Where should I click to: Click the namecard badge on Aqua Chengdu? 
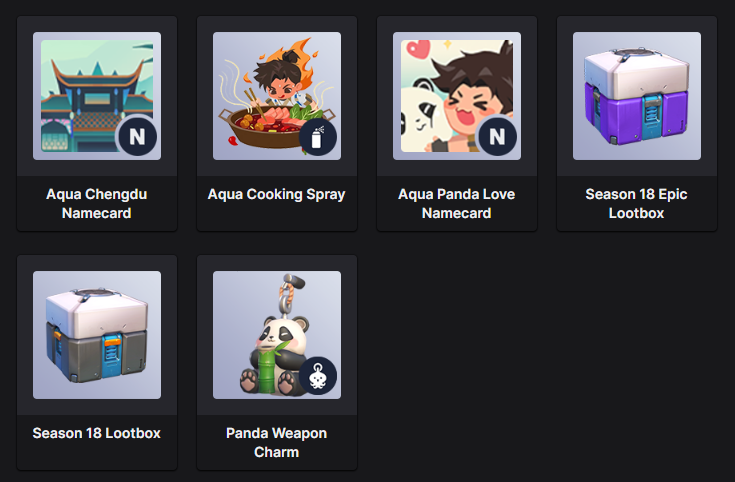coord(137,136)
